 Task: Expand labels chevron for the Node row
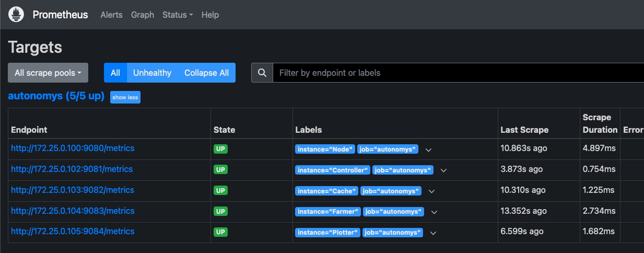[x=429, y=149]
